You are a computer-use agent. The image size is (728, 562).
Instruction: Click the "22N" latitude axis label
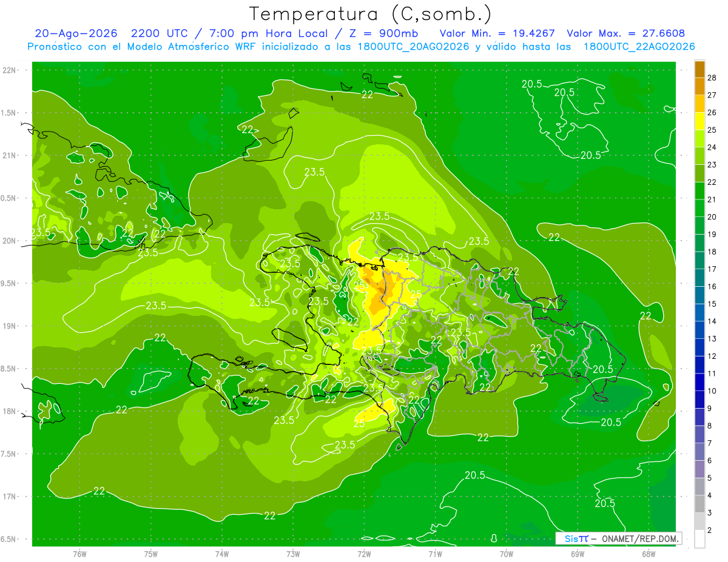coord(9,70)
